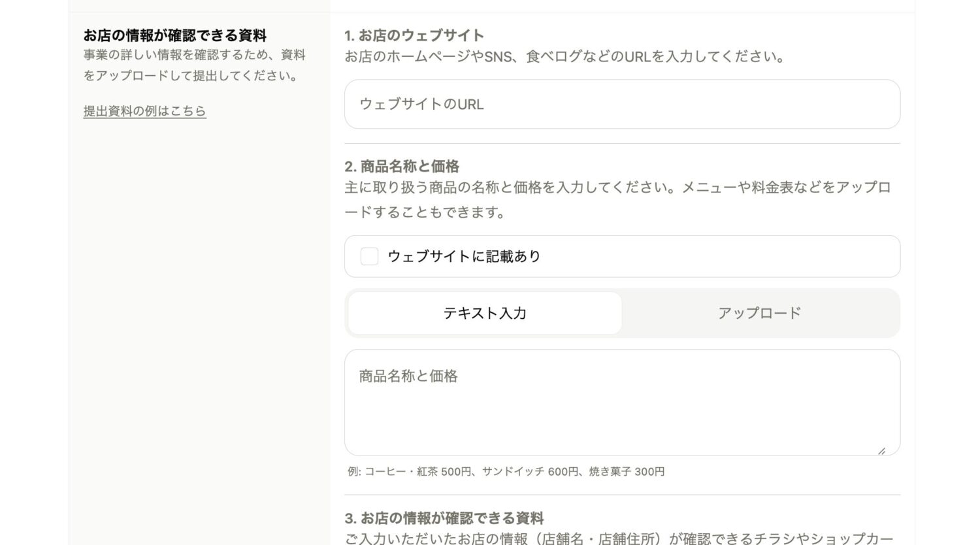Click the 2. 商品名称と価格 section heading
The image size is (980, 545).
[402, 166]
